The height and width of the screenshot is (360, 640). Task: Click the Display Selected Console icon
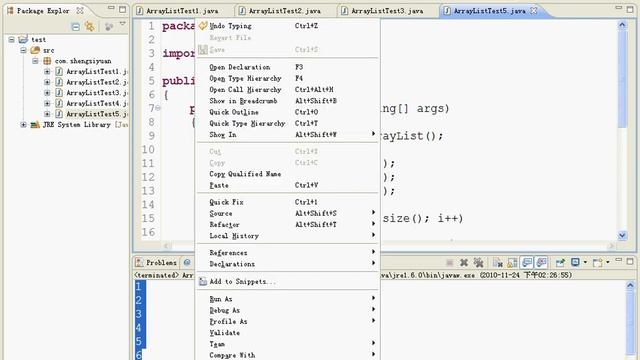(x=575, y=262)
